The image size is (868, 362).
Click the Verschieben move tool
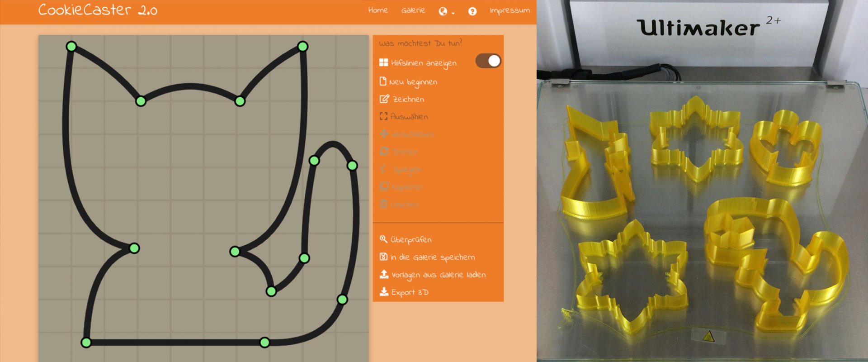coord(406,134)
